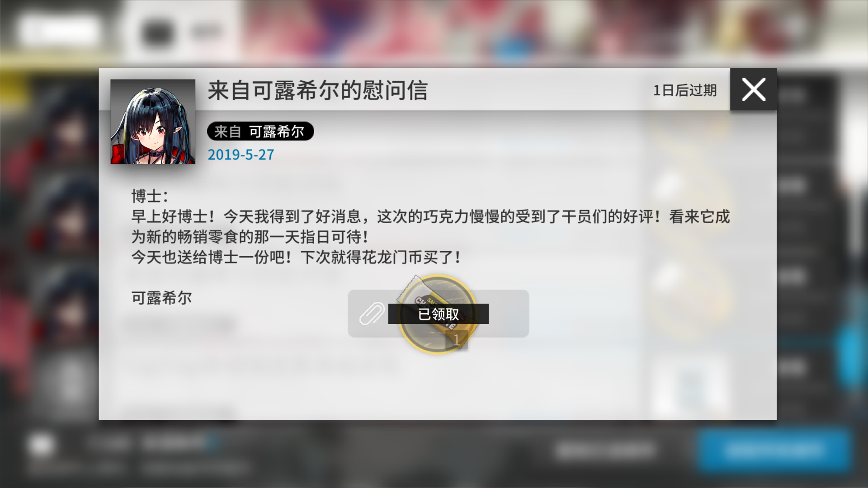Tap Closure's avatar portrait in the letter
Screen dimensions: 868x488
click(x=153, y=122)
